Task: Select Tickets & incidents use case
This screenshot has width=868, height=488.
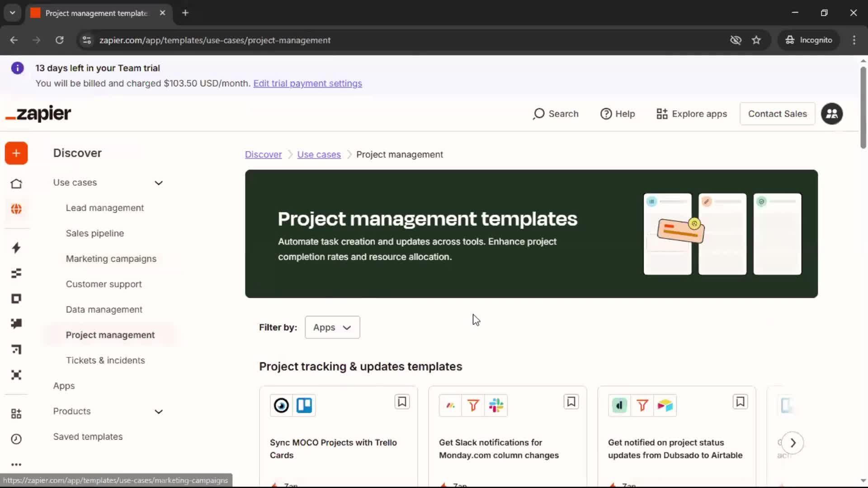Action: pos(105,360)
